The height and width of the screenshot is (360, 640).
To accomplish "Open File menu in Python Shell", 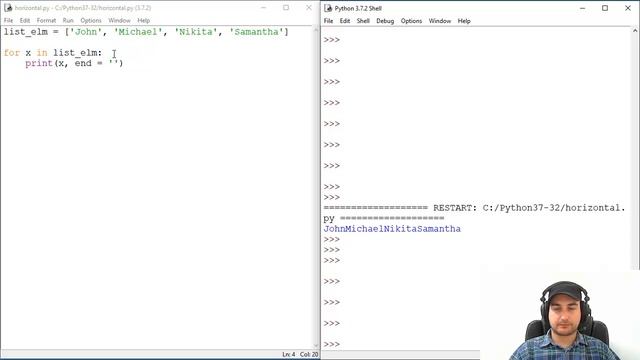I will pos(328,21).
